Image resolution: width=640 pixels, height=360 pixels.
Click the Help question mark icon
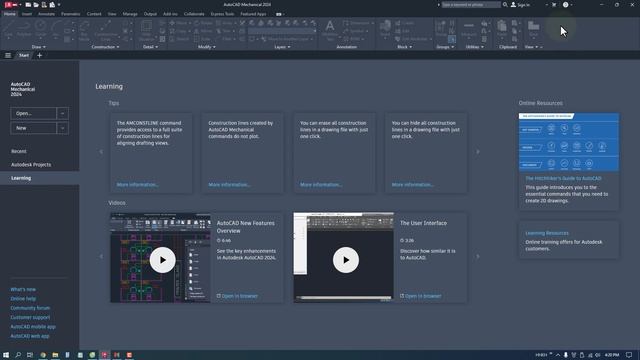pyautogui.click(x=565, y=4)
